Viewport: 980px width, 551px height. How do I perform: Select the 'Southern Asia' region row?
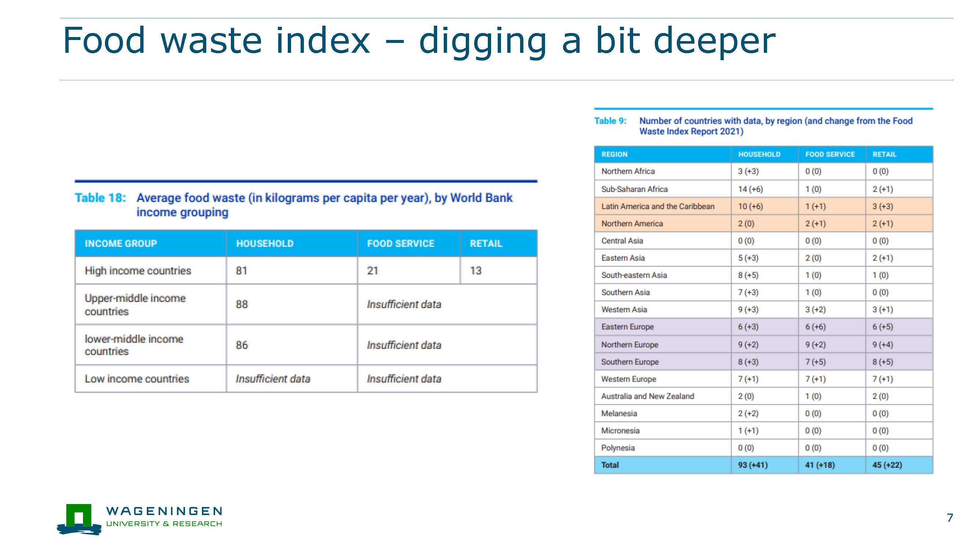tap(763, 292)
